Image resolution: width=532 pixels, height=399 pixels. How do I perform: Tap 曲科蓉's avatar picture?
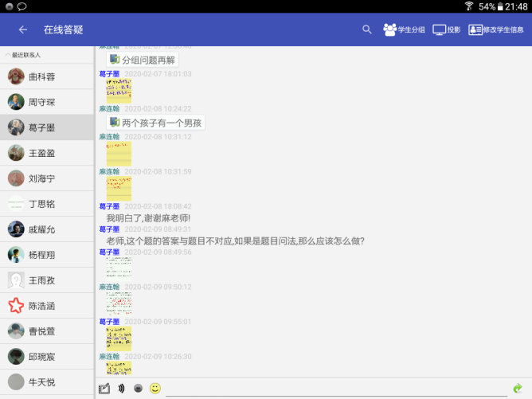(16, 76)
